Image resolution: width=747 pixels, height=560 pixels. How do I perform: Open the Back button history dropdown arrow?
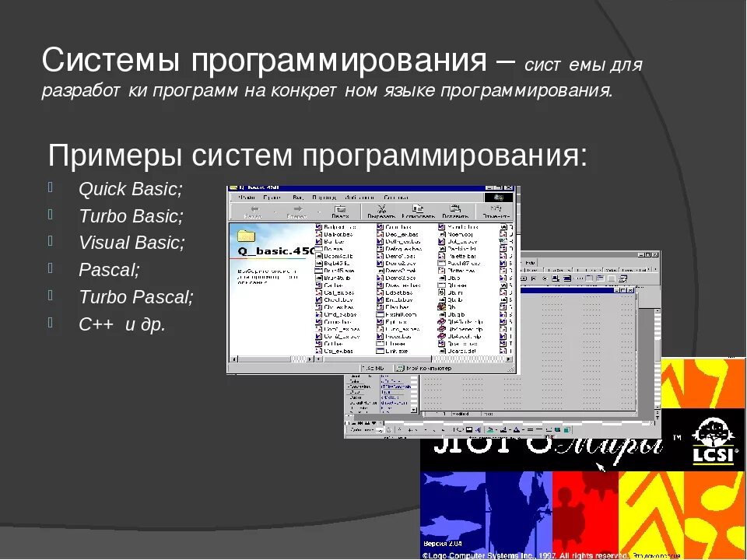[275, 210]
